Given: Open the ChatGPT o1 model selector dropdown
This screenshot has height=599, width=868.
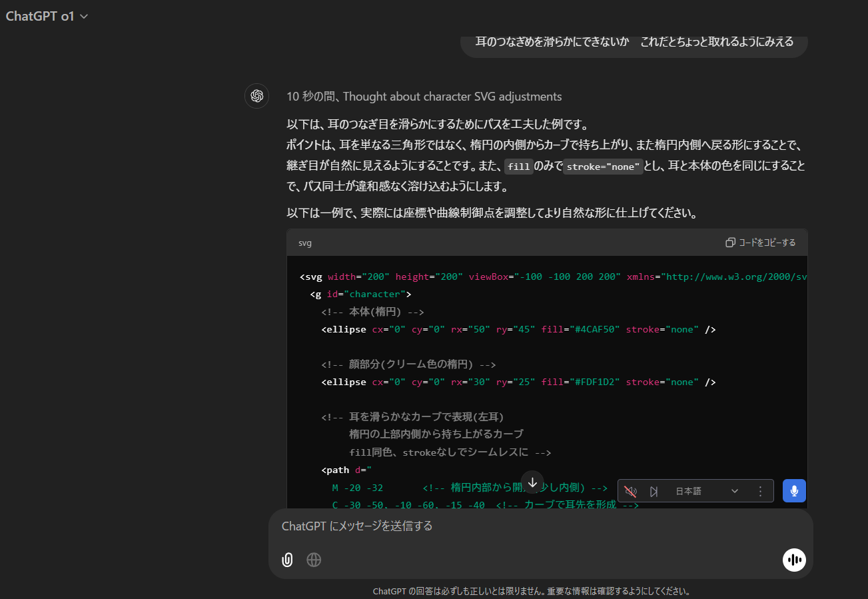Looking at the screenshot, I should click(47, 17).
